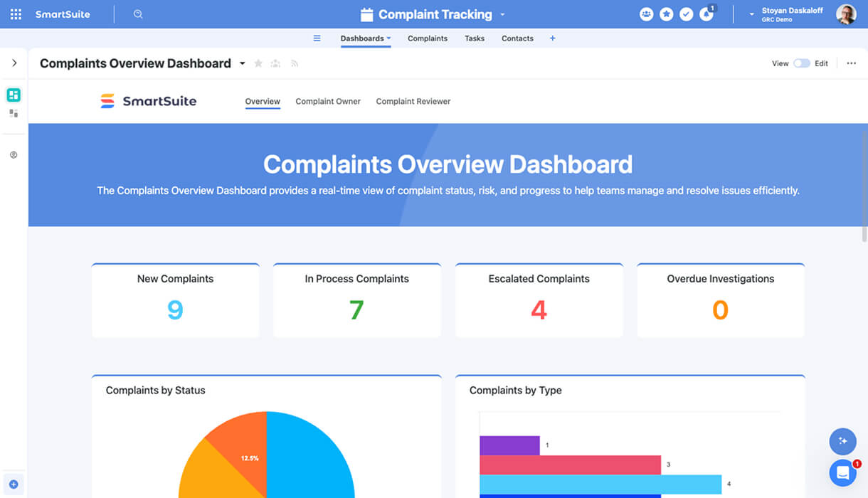Open the Dashboards tab dropdown
868x498 pixels.
pos(388,38)
